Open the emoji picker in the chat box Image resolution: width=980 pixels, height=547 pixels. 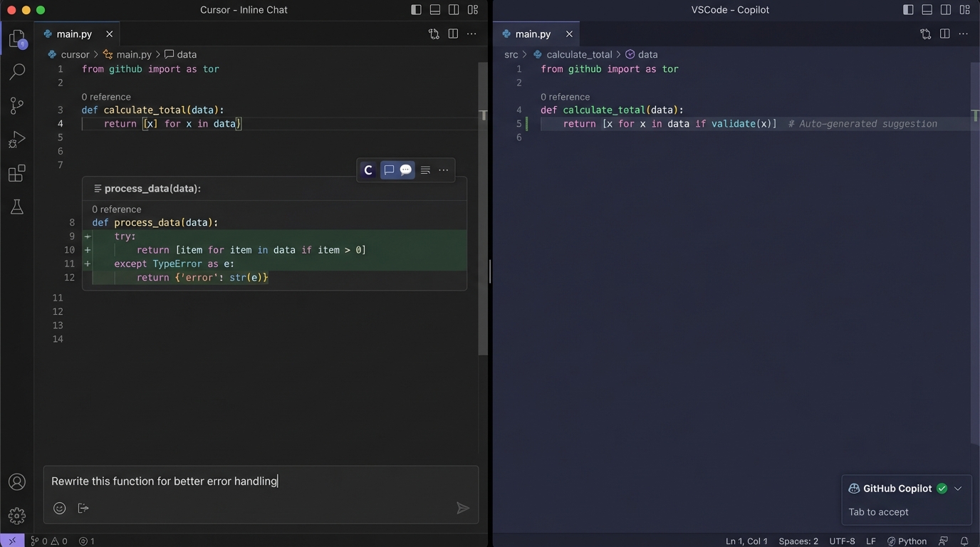(59, 508)
